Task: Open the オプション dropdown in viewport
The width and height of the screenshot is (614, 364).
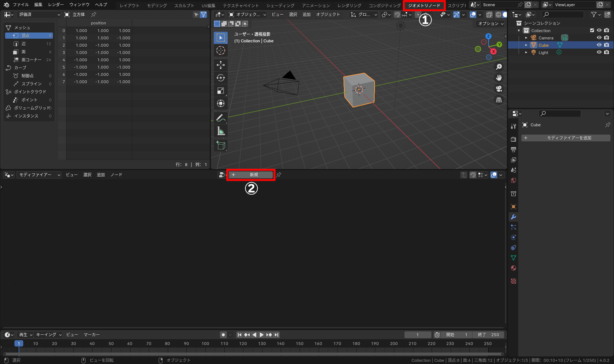Action: pyautogui.click(x=491, y=23)
